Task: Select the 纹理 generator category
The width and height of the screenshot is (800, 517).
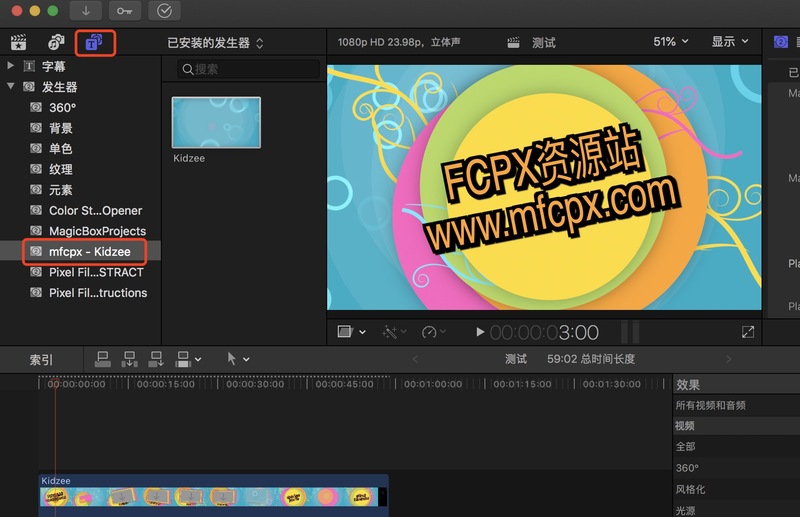Action: [60, 169]
